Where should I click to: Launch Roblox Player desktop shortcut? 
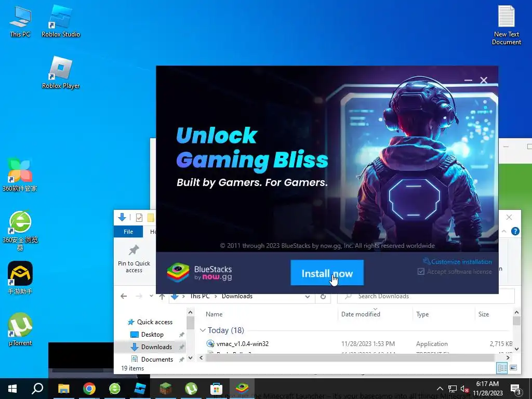(x=61, y=73)
